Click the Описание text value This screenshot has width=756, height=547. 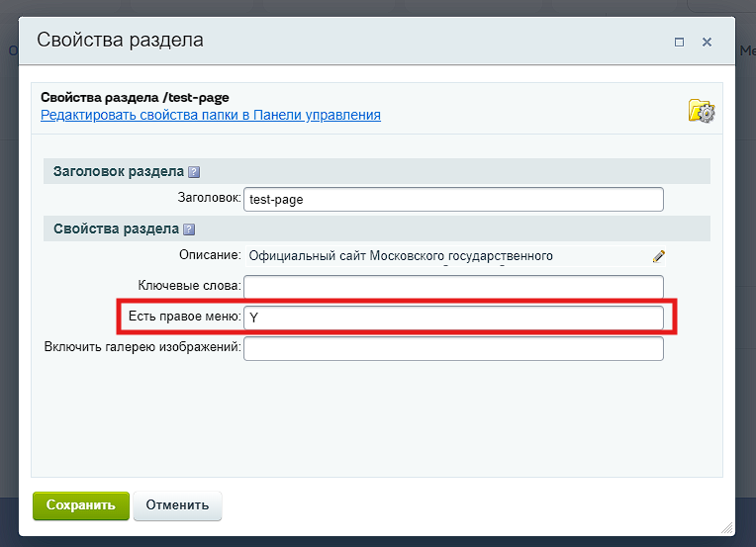(401, 256)
